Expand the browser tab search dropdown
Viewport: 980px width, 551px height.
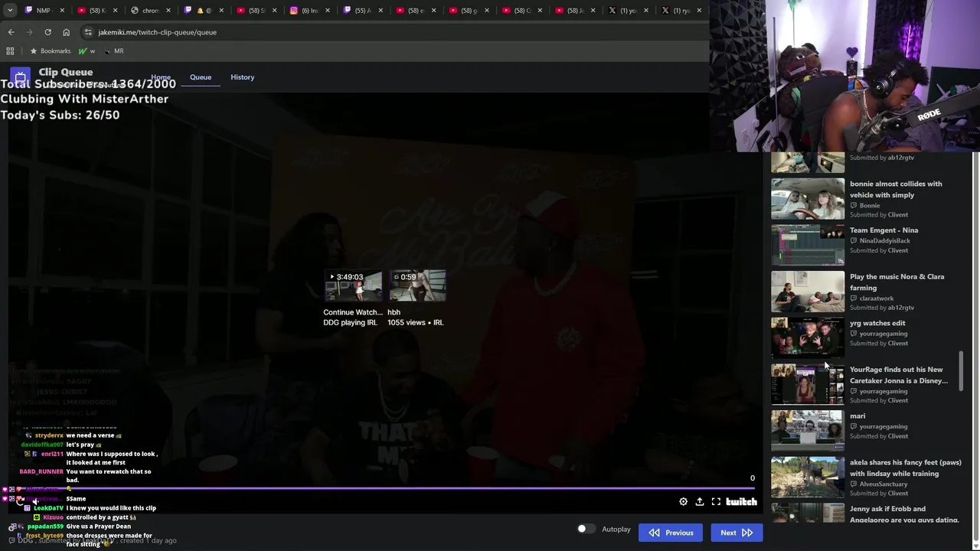9,11
